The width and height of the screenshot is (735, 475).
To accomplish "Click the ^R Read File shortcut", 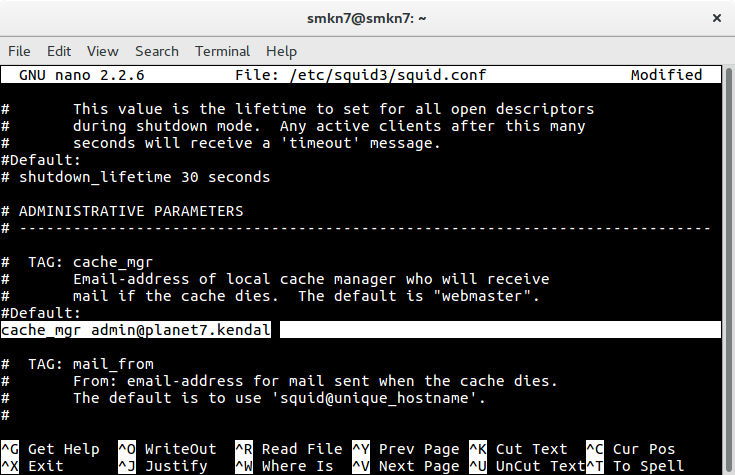I will pos(289,449).
